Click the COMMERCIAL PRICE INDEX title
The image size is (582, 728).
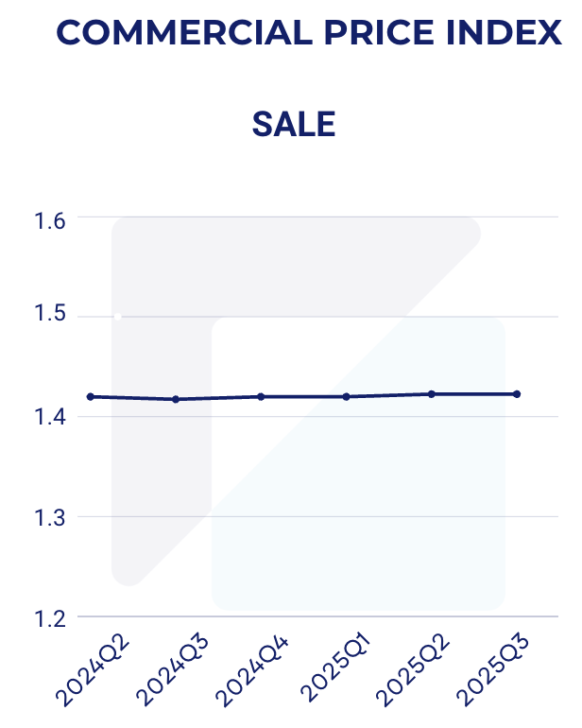308,33
